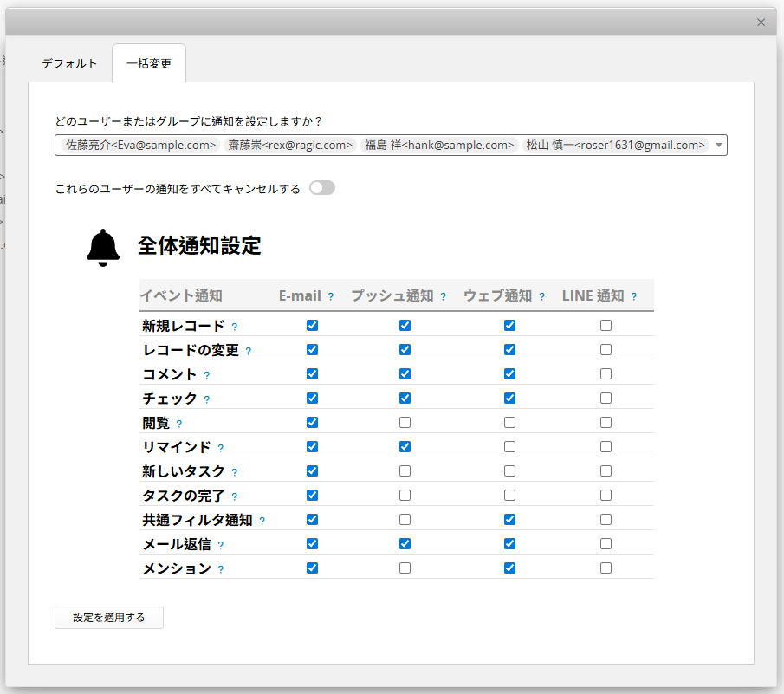This screenshot has width=784, height=694.
Task: Click the 共通フィルタ通知 row label
Action: [198, 520]
